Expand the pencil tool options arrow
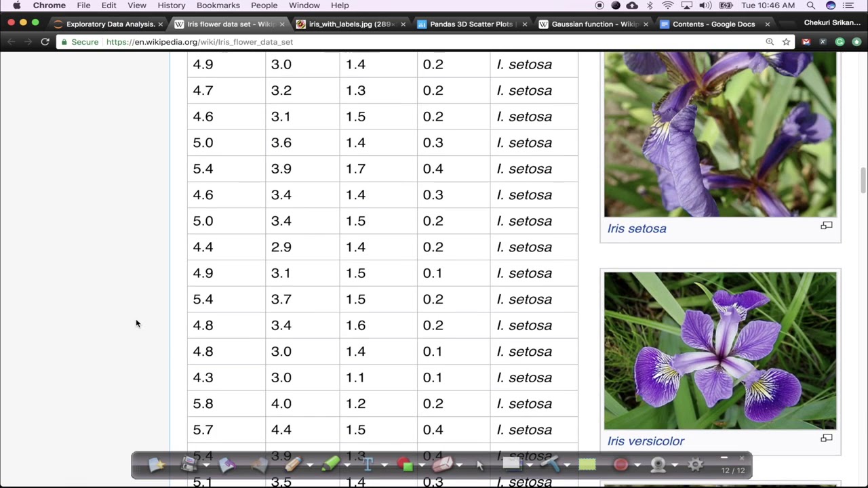The image size is (868, 488). click(x=310, y=466)
